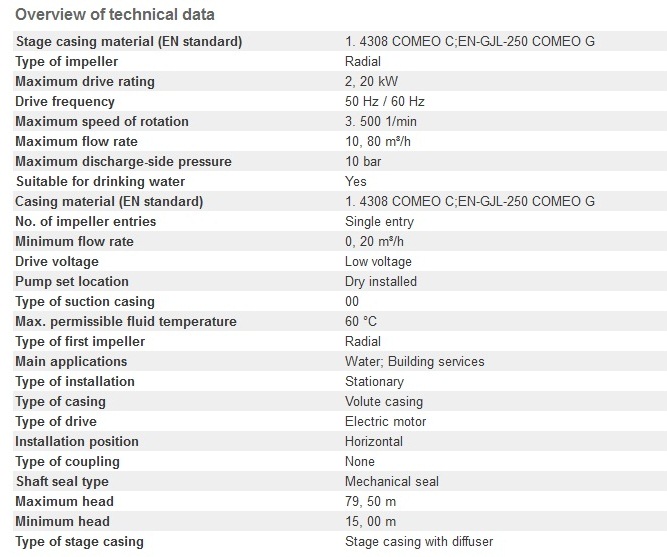Select the "Dry installed" pump location value

pyautogui.click(x=381, y=281)
